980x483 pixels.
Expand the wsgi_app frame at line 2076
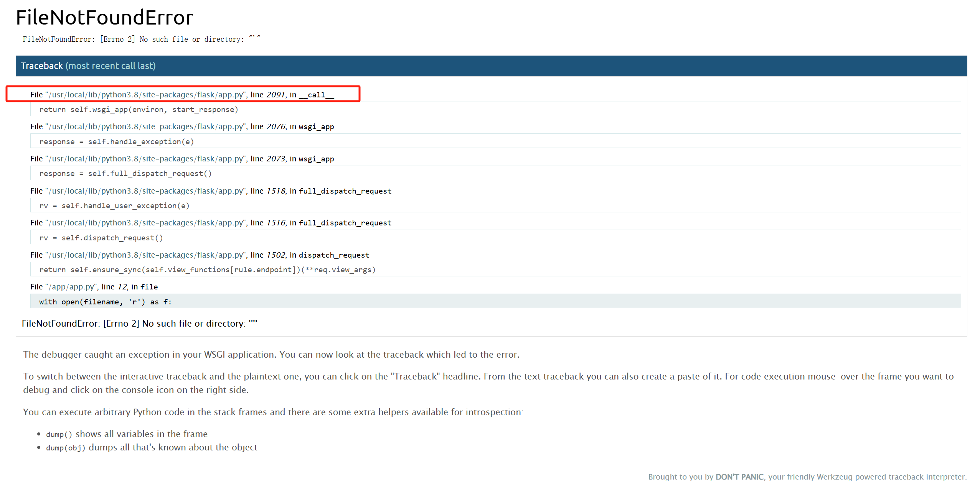point(182,127)
